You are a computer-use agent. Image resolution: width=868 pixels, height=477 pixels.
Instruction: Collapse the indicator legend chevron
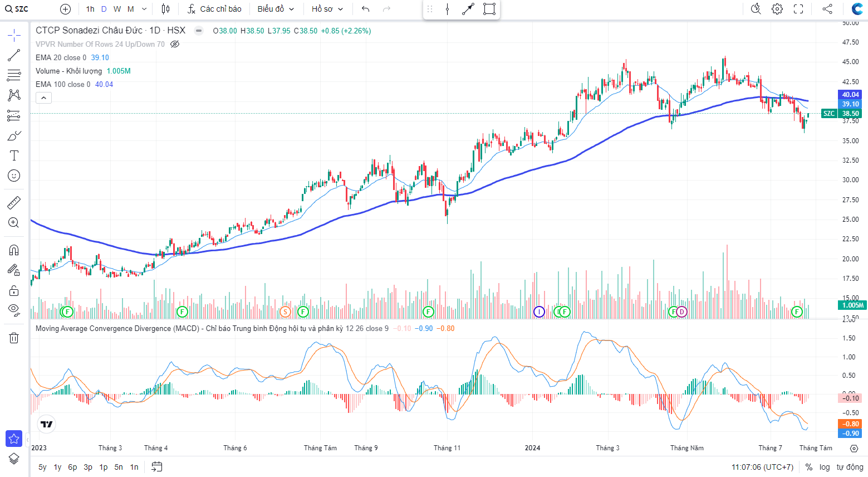click(x=43, y=98)
